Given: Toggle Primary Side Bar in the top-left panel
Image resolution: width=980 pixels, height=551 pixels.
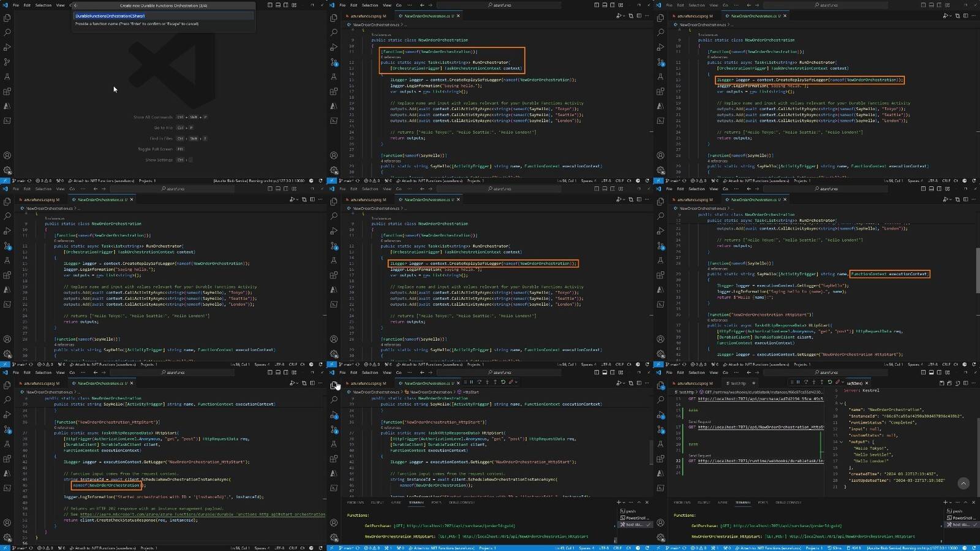Looking at the screenshot, I should (270, 5).
